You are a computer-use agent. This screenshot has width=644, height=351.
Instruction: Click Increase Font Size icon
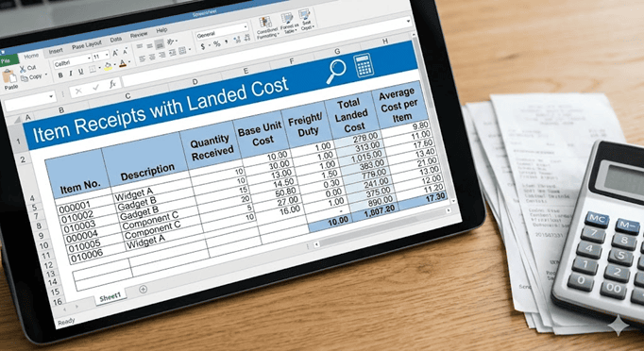click(x=115, y=53)
